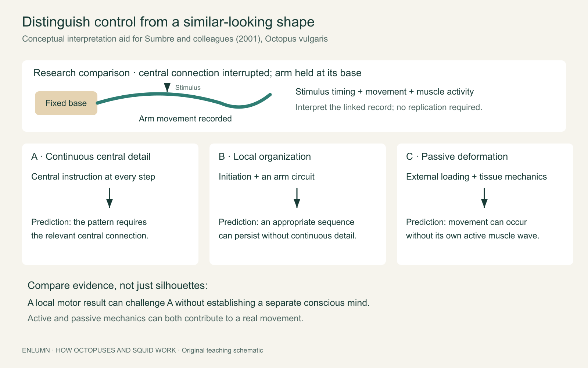Click the prediction text in panel B
This screenshot has width=588, height=368.
[288, 229]
